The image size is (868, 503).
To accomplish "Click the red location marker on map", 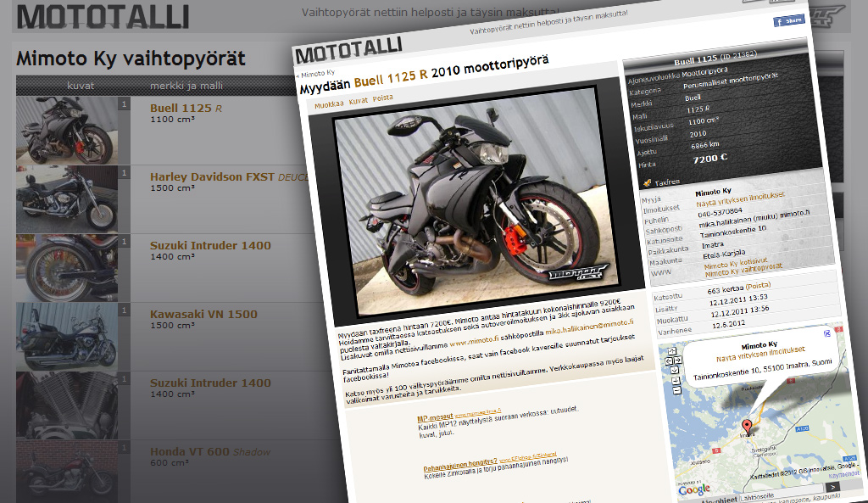I will pyautogui.click(x=746, y=426).
